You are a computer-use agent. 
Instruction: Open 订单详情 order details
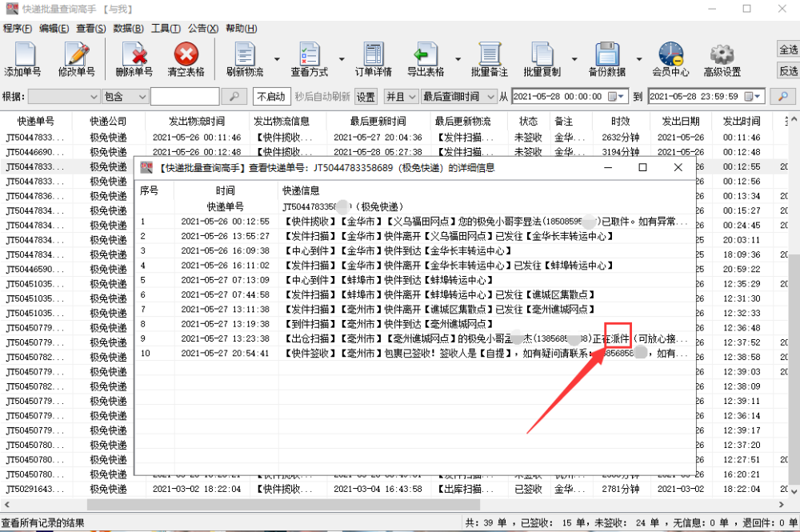click(x=374, y=60)
